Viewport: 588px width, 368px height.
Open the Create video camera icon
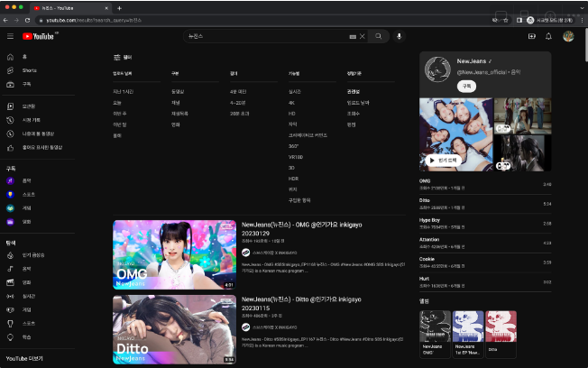click(532, 36)
